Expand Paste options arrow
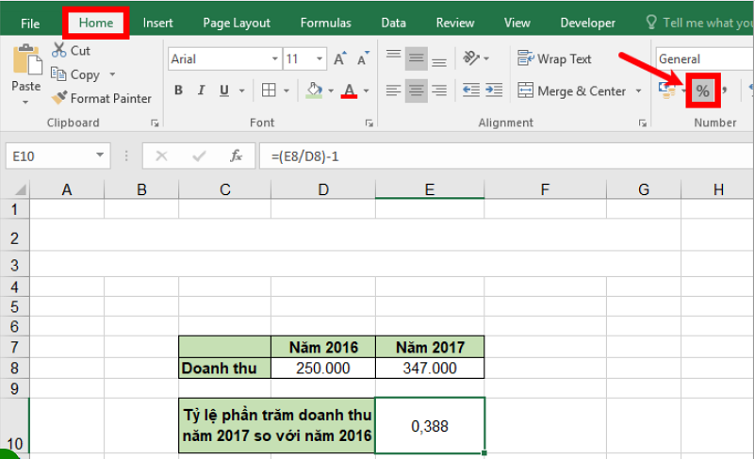Viewport: 755px width, 459px height. [x=26, y=103]
